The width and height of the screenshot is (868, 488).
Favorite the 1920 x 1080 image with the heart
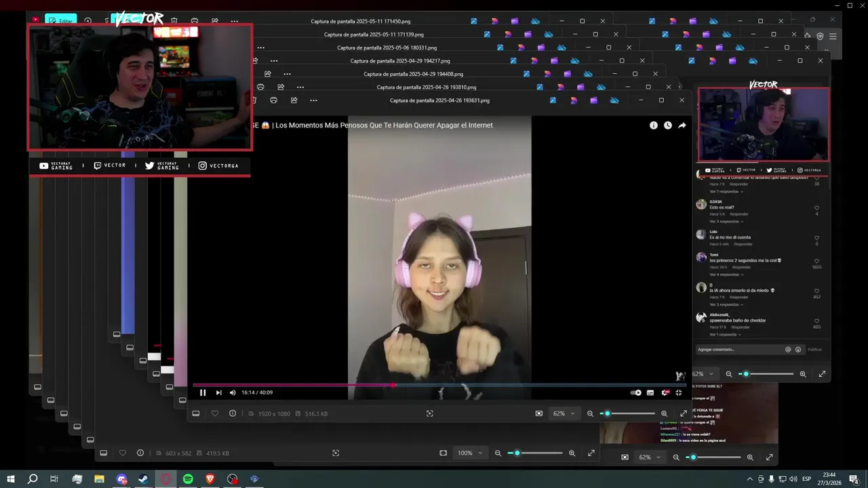(215, 413)
